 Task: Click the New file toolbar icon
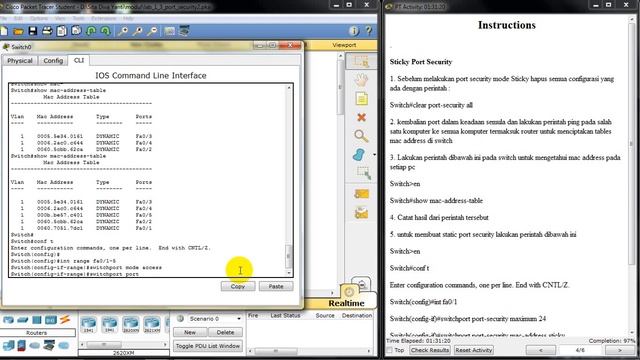4,31
